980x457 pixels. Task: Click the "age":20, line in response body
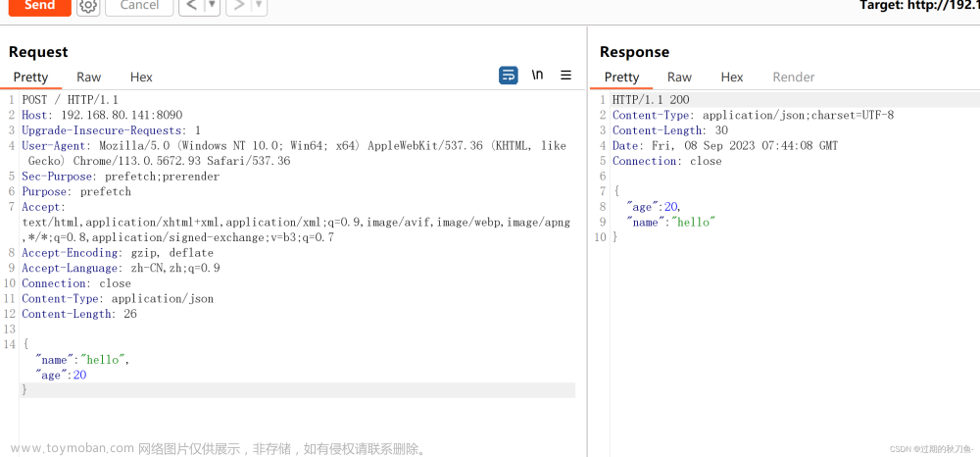click(x=654, y=206)
